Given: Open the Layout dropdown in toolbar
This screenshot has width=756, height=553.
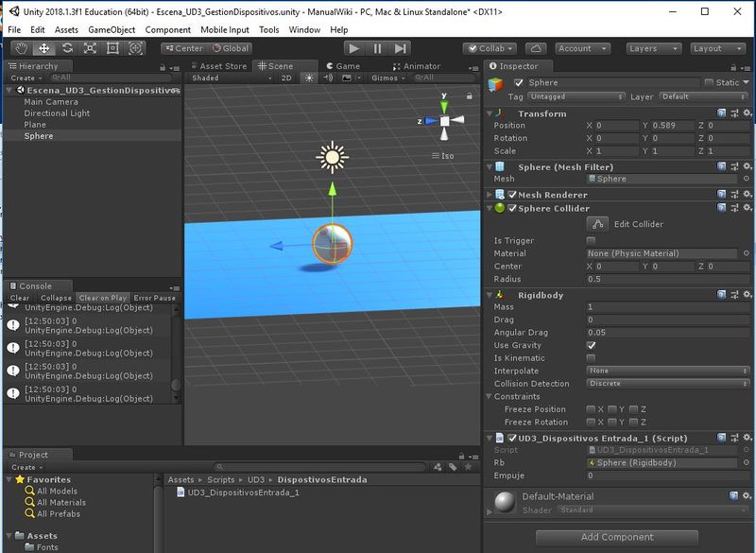Looking at the screenshot, I should [717, 49].
